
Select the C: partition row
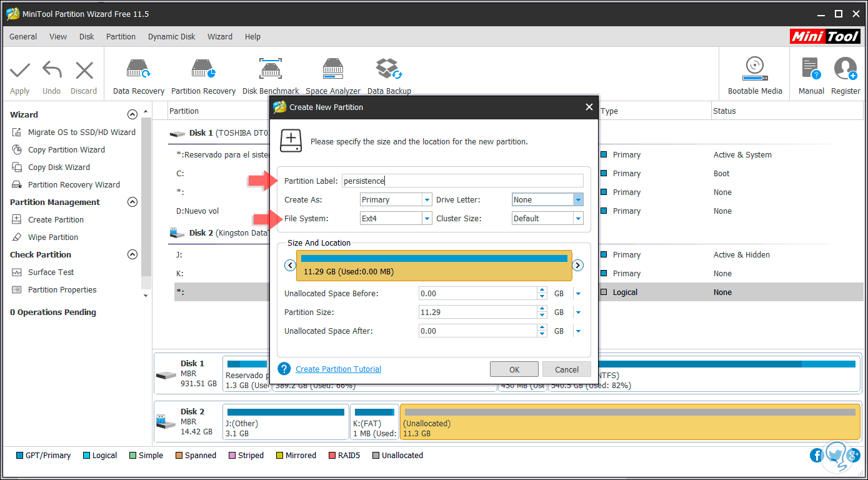coord(181,173)
